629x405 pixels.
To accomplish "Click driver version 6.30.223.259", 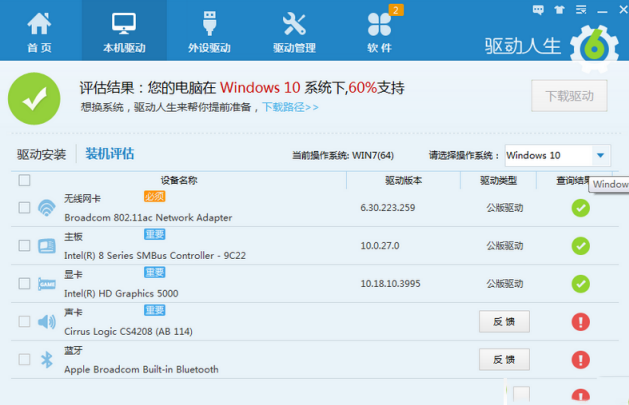I will (388, 208).
